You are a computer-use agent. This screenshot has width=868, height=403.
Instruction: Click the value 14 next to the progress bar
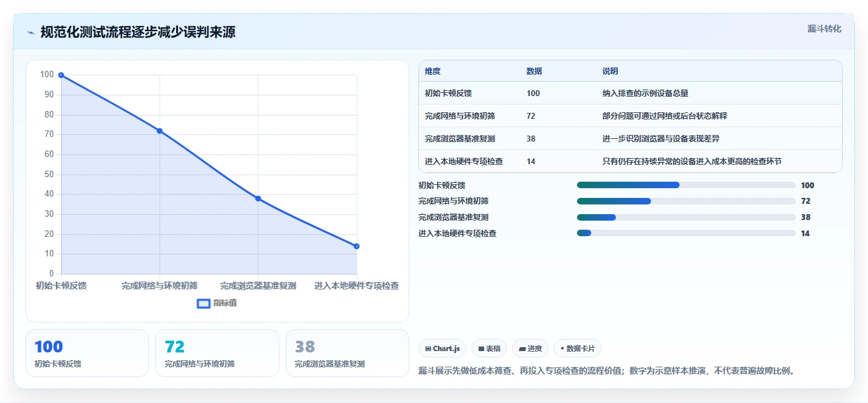806,234
